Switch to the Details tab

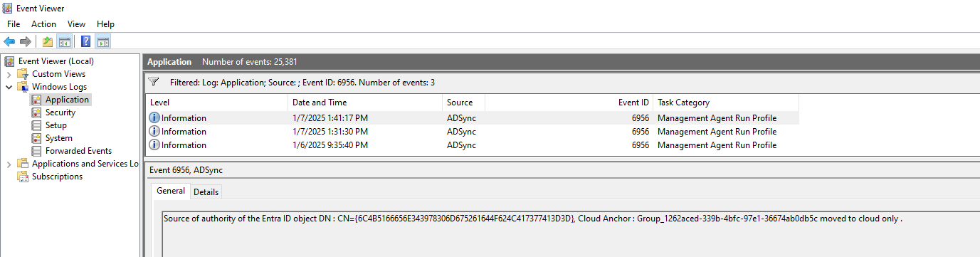[206, 192]
